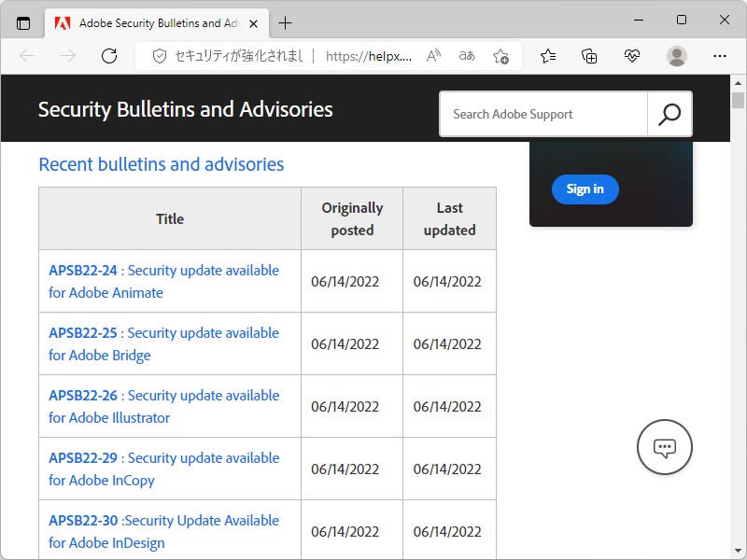Viewport: 747px width, 560px height.
Task: Open browser essentials heart icon
Action: pyautogui.click(x=632, y=56)
